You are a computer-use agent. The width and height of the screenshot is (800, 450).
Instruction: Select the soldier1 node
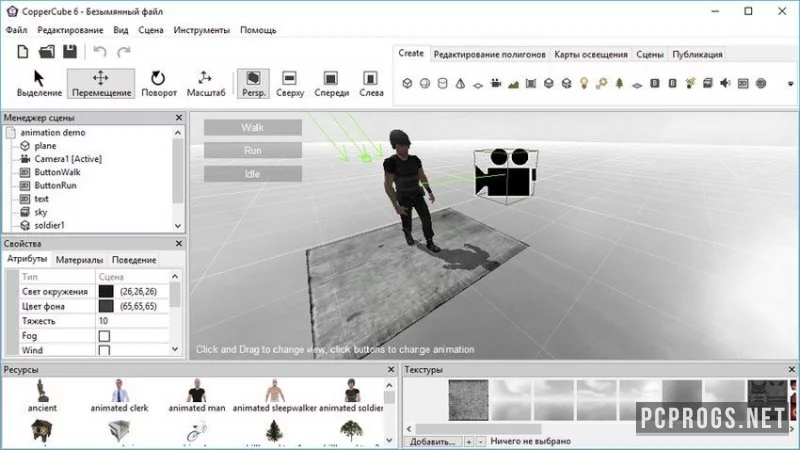pyautogui.click(x=49, y=225)
